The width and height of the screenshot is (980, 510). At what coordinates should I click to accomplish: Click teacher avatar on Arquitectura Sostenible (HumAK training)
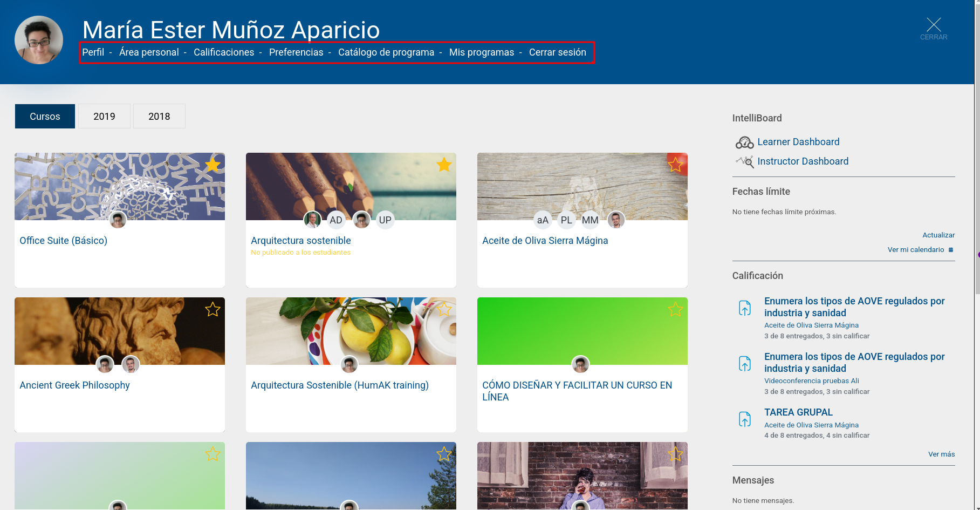pyautogui.click(x=349, y=365)
